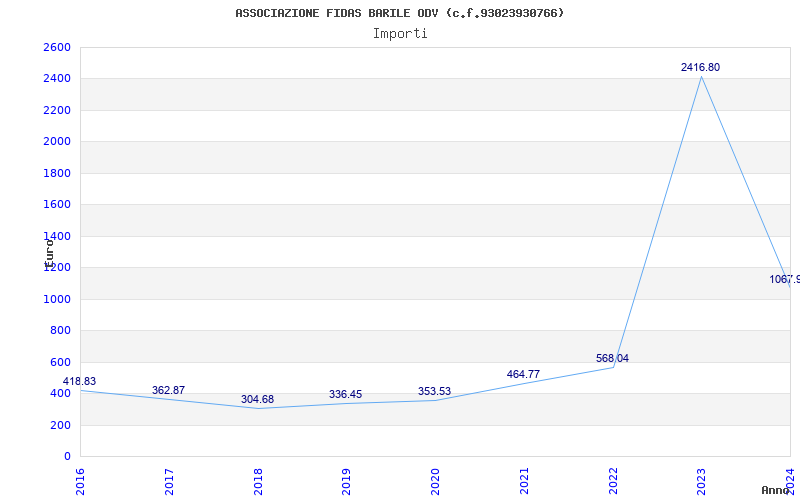Click the x-axis year 2020

click(x=435, y=481)
